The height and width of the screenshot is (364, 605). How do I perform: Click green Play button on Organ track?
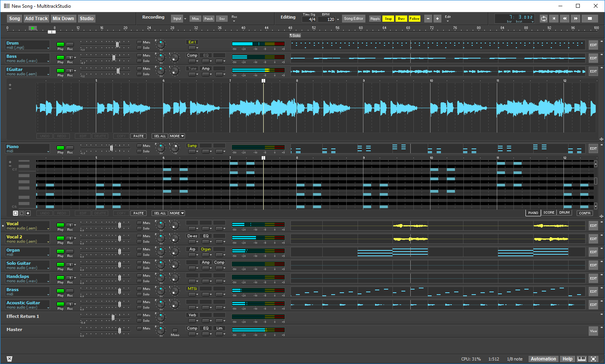click(x=60, y=251)
